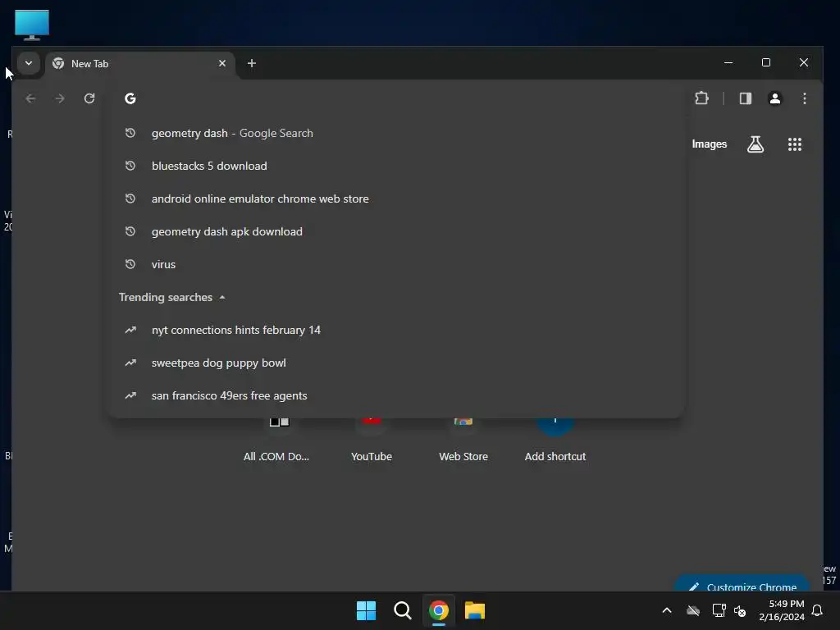This screenshot has height=630, width=840.
Task: Click the OneDrive cloud tray icon
Action: pyautogui.click(x=693, y=610)
